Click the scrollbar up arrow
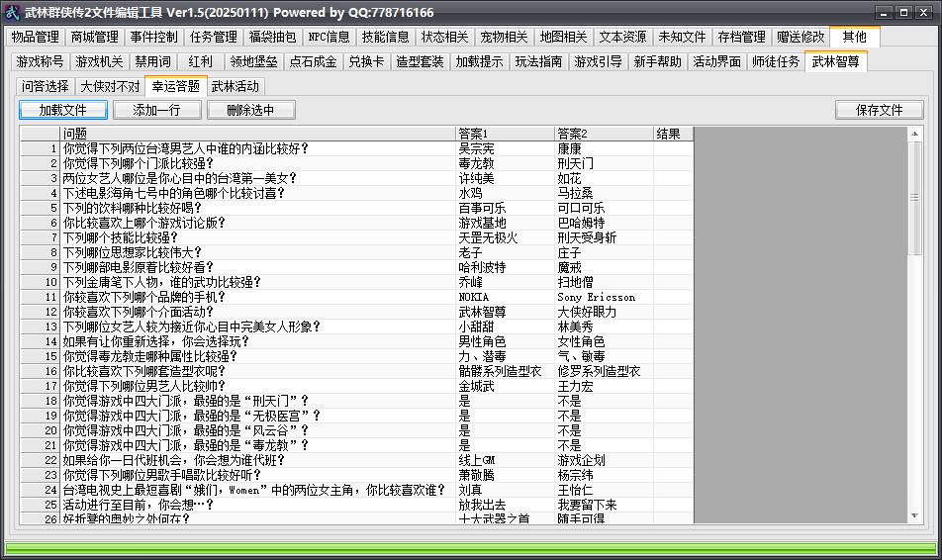 coord(914,134)
